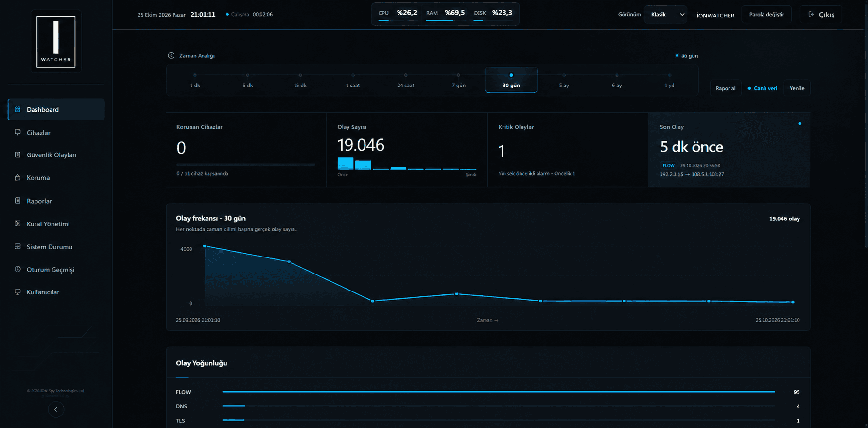Viewport: 868px width, 428px height.
Task: Click the Kullanıcılar icon
Action: [17, 292]
